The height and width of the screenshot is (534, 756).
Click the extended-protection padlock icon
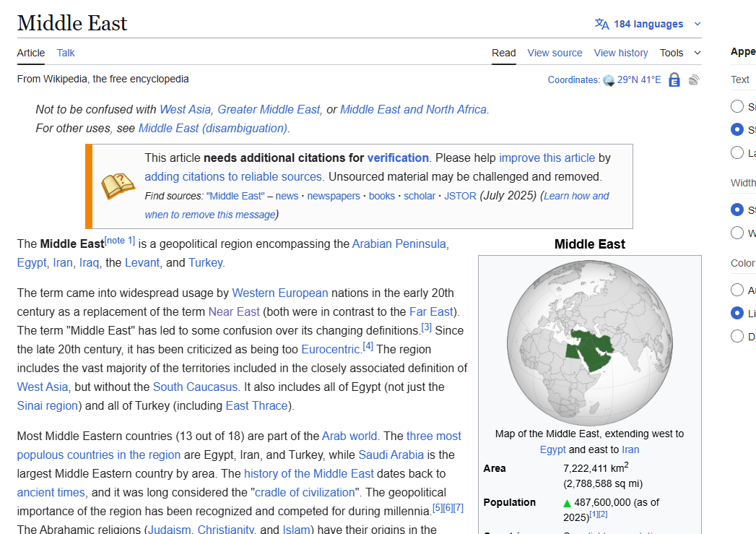(x=674, y=79)
